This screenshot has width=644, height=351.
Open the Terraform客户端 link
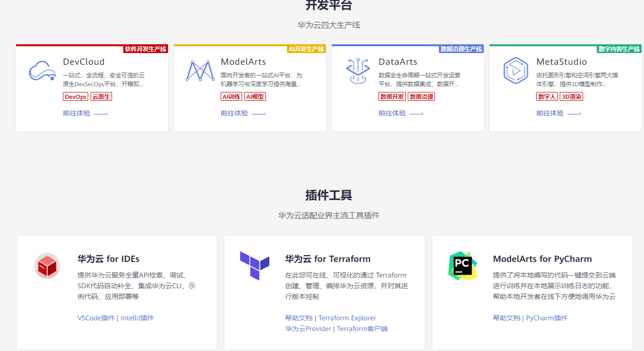[x=362, y=329]
